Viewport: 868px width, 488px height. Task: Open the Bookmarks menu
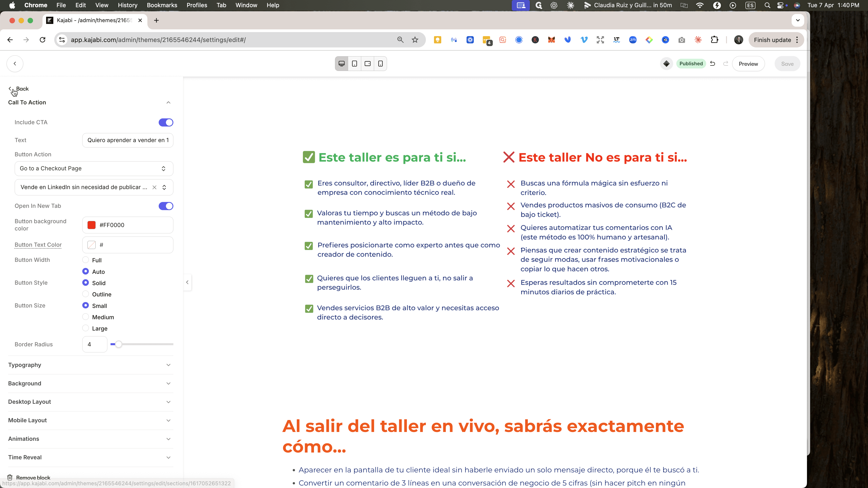[x=162, y=5]
